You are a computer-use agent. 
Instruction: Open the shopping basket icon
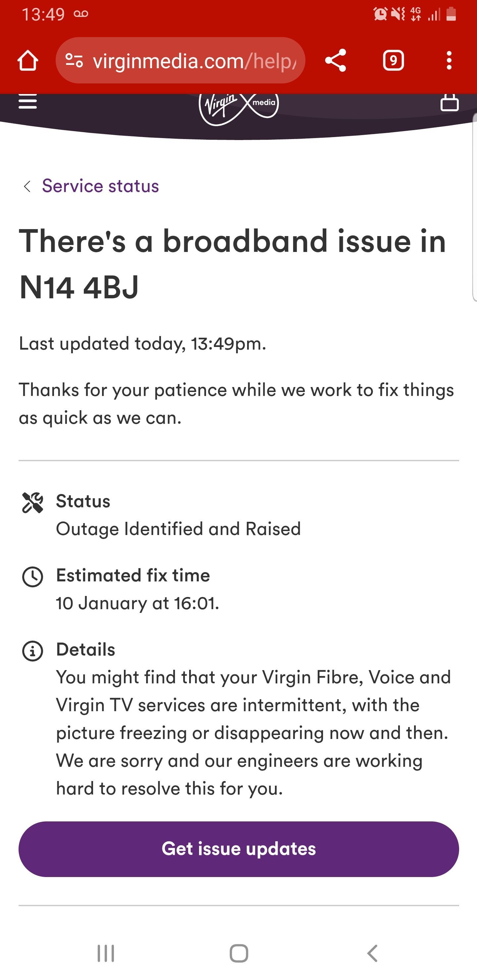click(449, 102)
